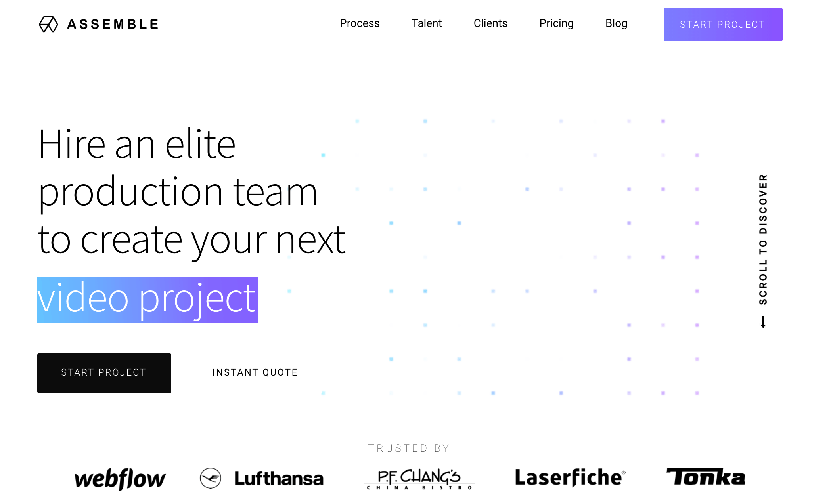The image size is (831, 504).
Task: Click the Laserfiche brand logo
Action: pos(567,477)
